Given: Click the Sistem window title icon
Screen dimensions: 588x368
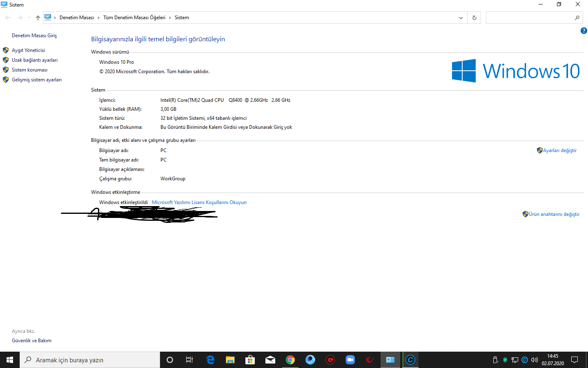Looking at the screenshot, I should point(4,4).
